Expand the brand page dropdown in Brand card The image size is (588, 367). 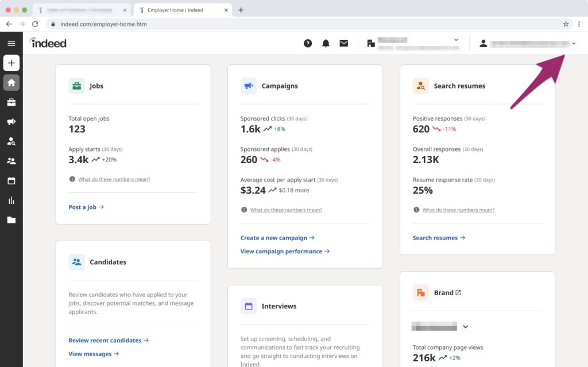(465, 326)
